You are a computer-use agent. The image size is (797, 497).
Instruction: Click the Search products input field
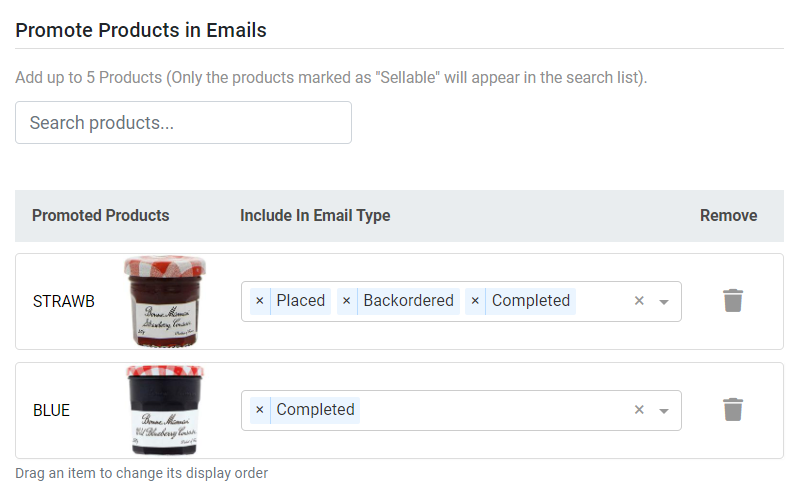183,122
